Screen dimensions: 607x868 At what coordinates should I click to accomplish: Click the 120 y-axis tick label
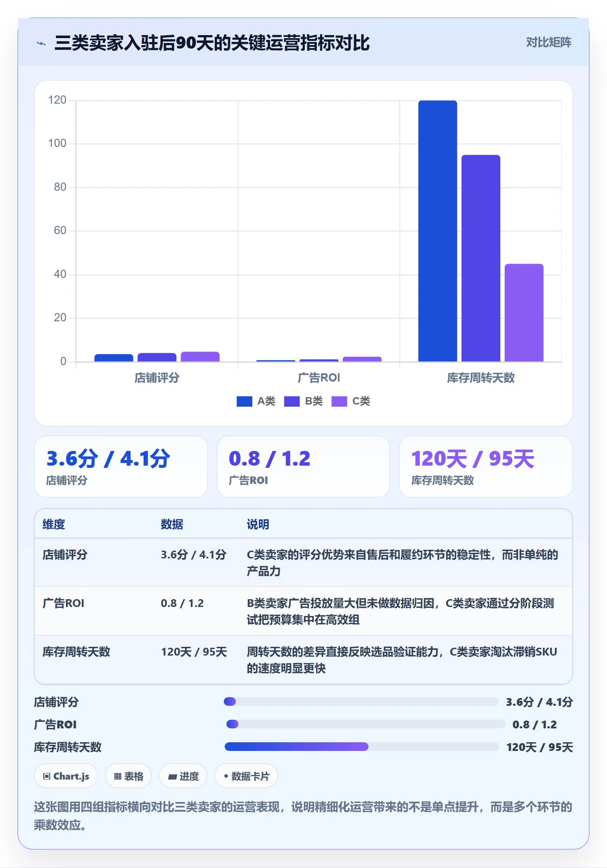[57, 100]
